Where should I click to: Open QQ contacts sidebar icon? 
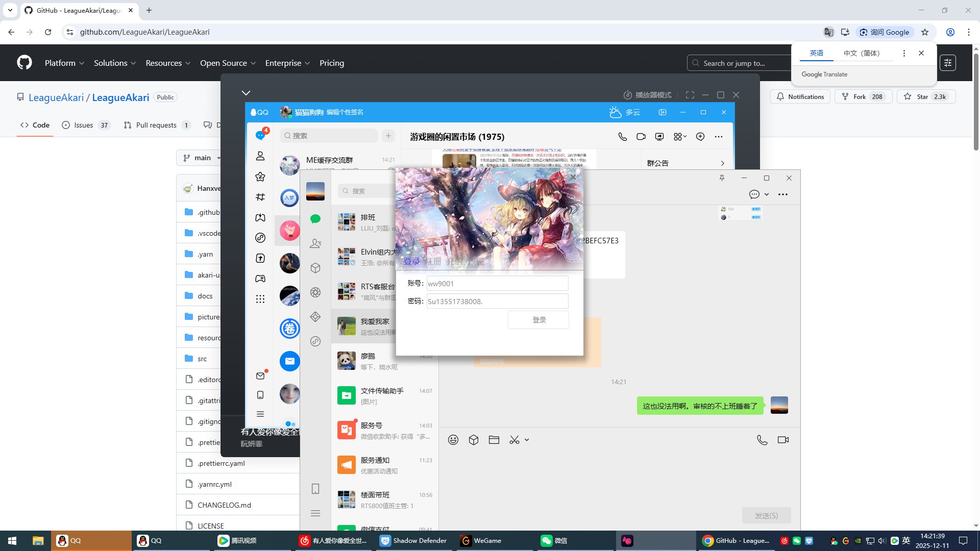point(260,156)
